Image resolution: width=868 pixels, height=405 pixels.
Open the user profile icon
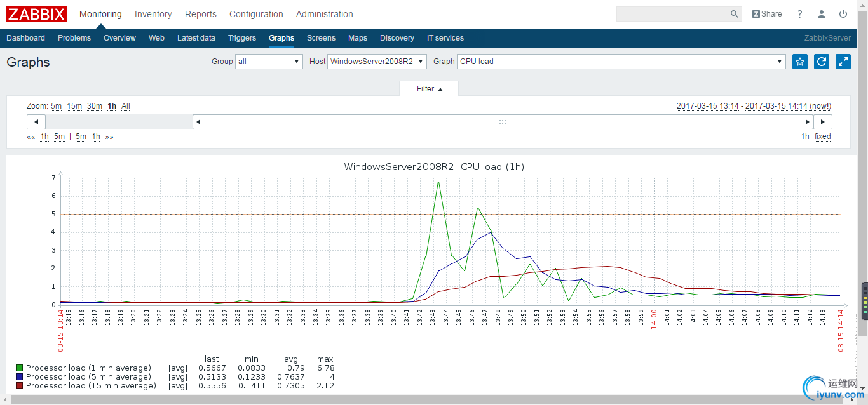(822, 14)
